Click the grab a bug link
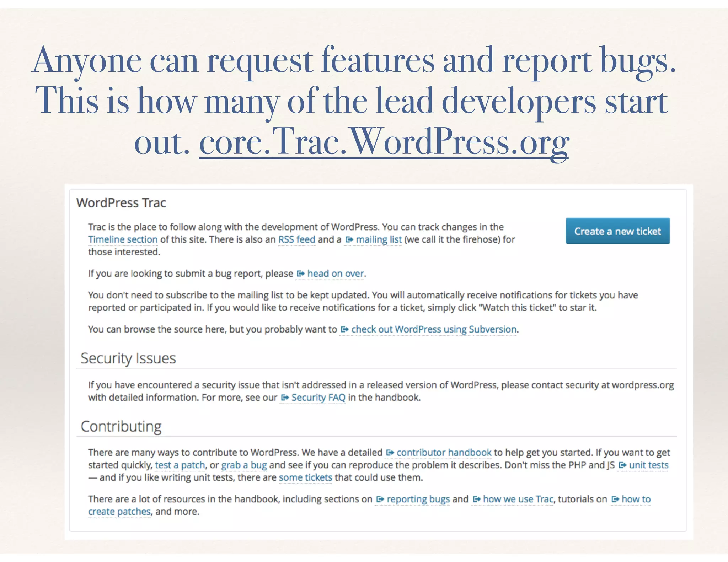728x562 pixels. (x=244, y=465)
